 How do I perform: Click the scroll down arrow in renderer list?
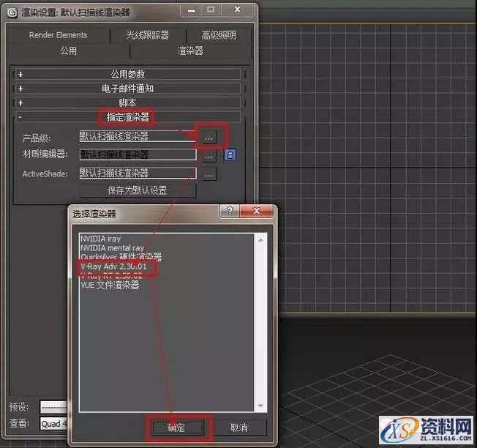pyautogui.click(x=260, y=406)
